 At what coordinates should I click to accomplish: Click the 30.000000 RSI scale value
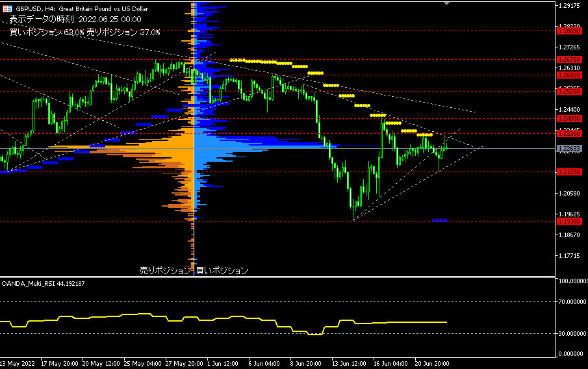click(572, 333)
